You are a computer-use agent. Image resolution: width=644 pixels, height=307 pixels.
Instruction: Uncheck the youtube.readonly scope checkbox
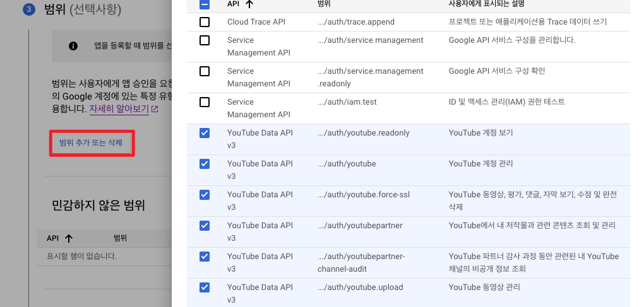pyautogui.click(x=205, y=133)
